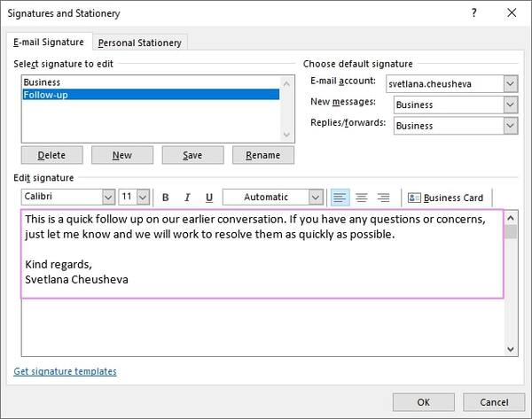
Task: Click the signature editor scroll up arrow
Action: [511, 218]
